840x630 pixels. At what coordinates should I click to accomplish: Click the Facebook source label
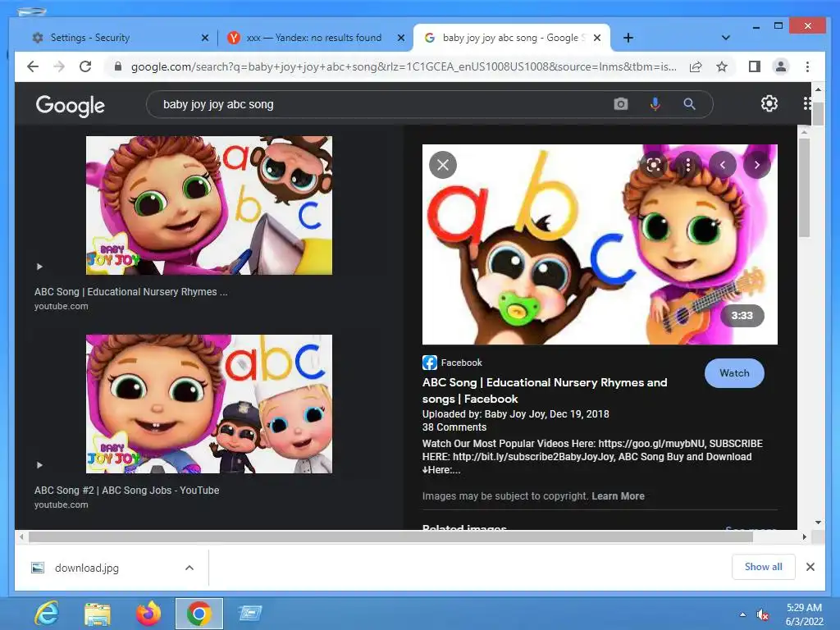(x=461, y=363)
